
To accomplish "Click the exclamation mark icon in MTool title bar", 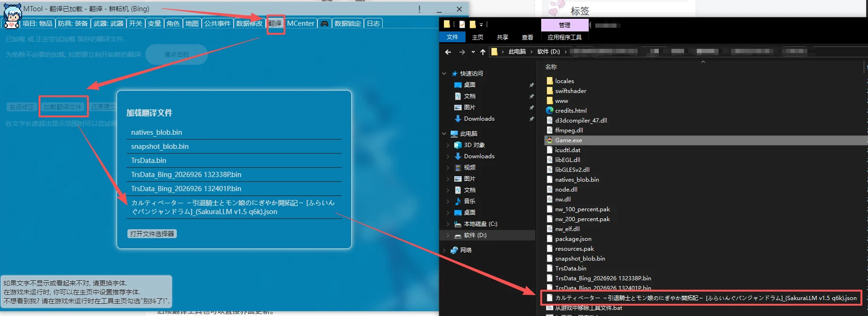I will [x=419, y=9].
